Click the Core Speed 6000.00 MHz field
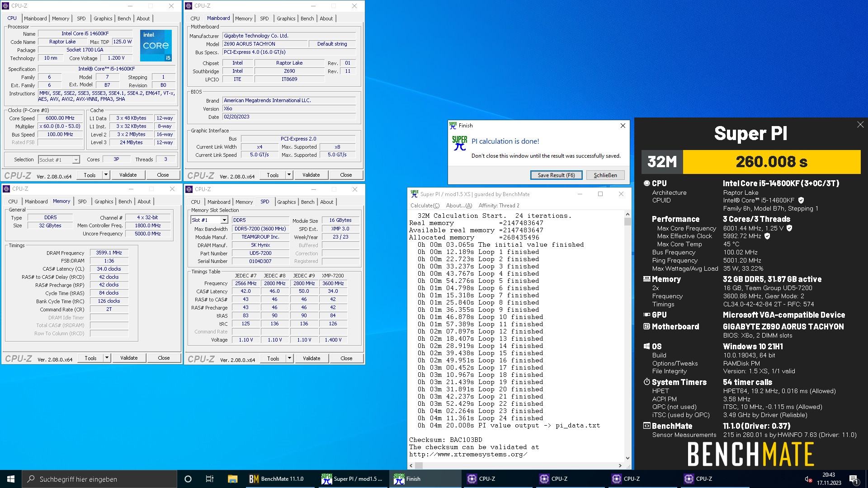This screenshot has height=488, width=868. 60,118
